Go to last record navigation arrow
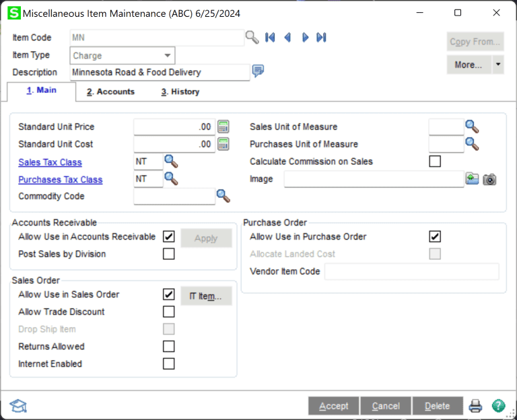The width and height of the screenshot is (517, 420). pos(321,38)
